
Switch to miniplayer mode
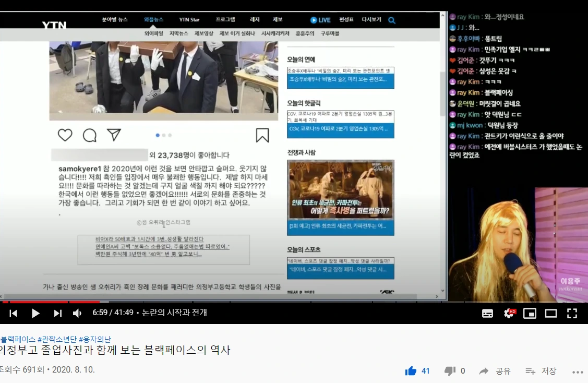coord(530,314)
